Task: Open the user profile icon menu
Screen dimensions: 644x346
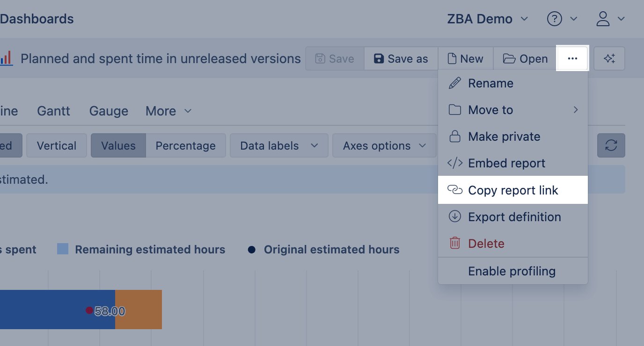Action: pyautogui.click(x=603, y=19)
